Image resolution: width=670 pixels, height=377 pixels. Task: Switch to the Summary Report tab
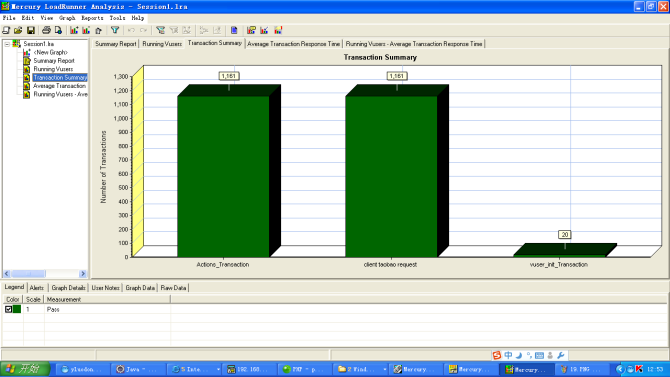coord(116,44)
